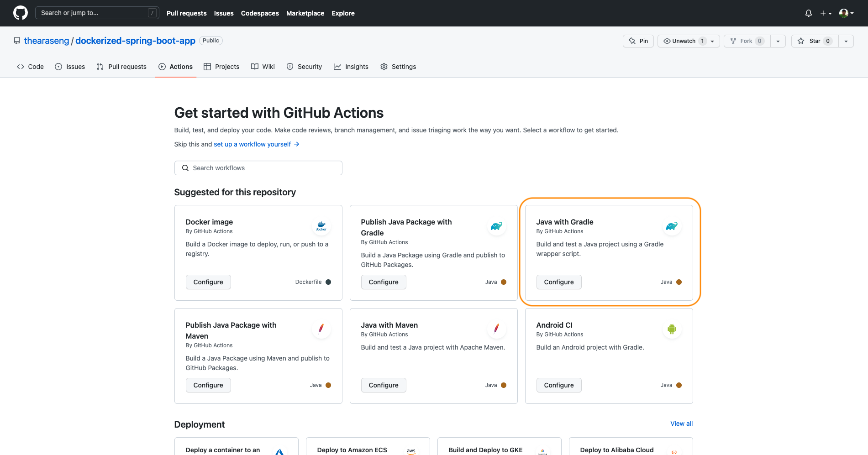Open repository Settings tab
This screenshot has width=868, height=455.
(x=398, y=67)
